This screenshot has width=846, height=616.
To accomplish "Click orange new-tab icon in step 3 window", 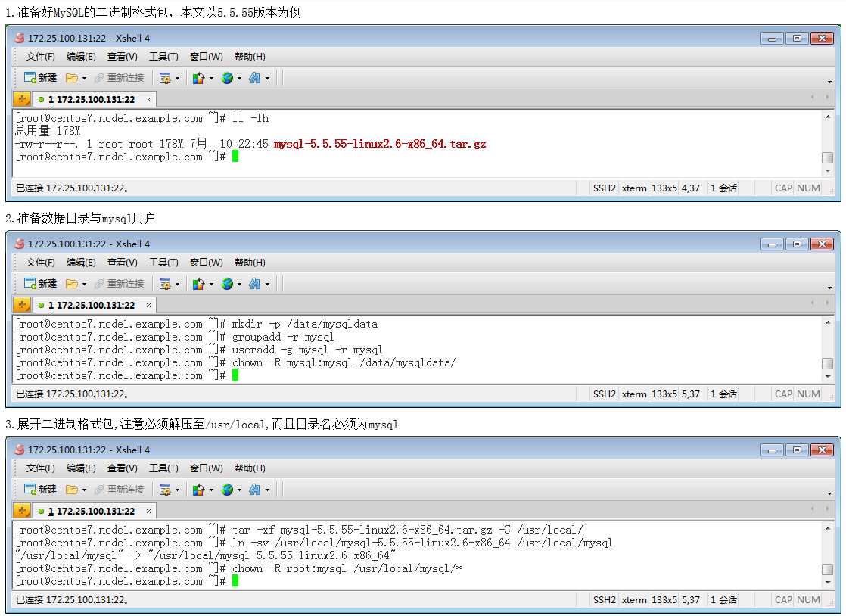I will point(22,511).
